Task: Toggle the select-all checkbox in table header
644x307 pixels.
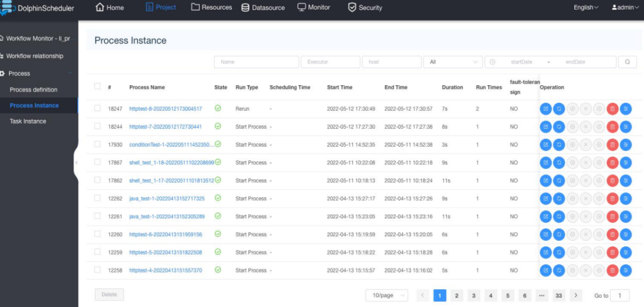Action: (98, 86)
